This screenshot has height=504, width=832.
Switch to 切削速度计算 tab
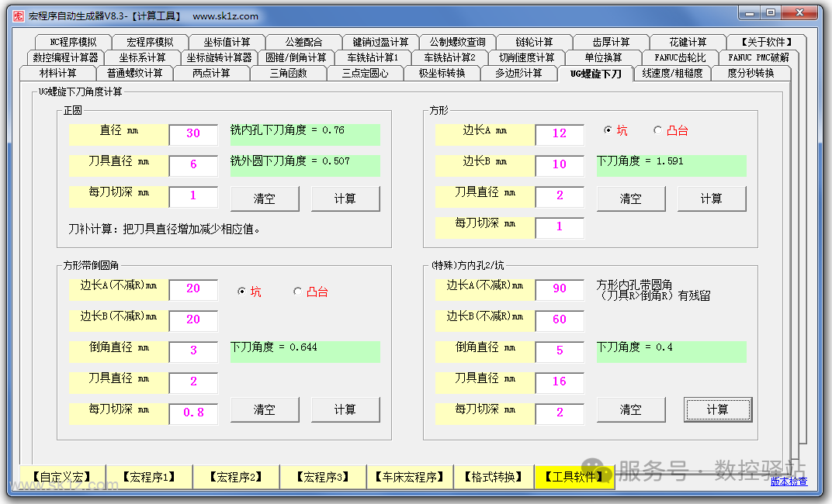tap(527, 57)
